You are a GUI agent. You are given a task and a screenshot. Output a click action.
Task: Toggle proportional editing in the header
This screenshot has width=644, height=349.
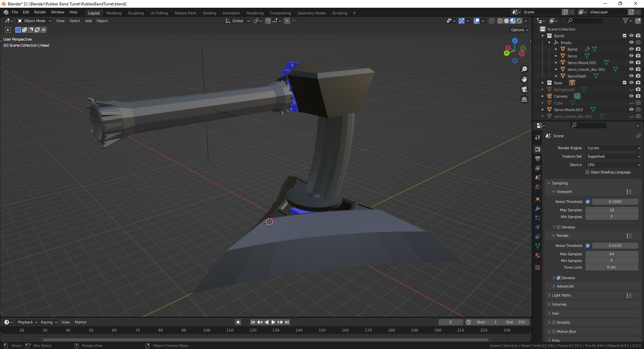(x=287, y=21)
